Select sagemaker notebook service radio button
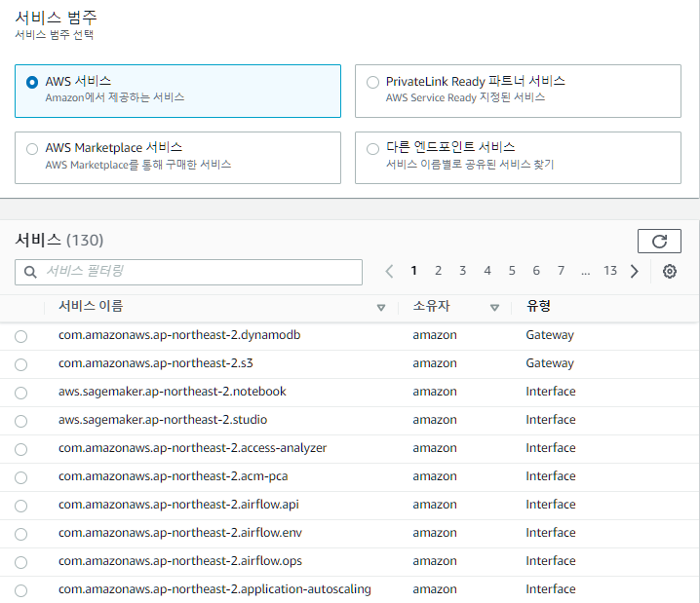This screenshot has height=603, width=700. point(21,393)
